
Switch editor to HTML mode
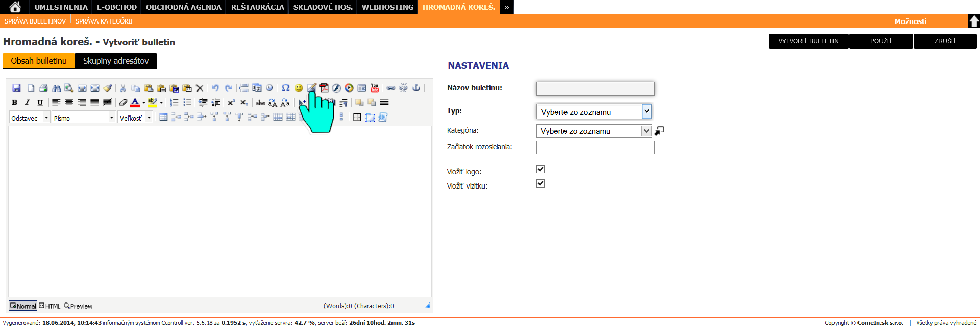50,306
